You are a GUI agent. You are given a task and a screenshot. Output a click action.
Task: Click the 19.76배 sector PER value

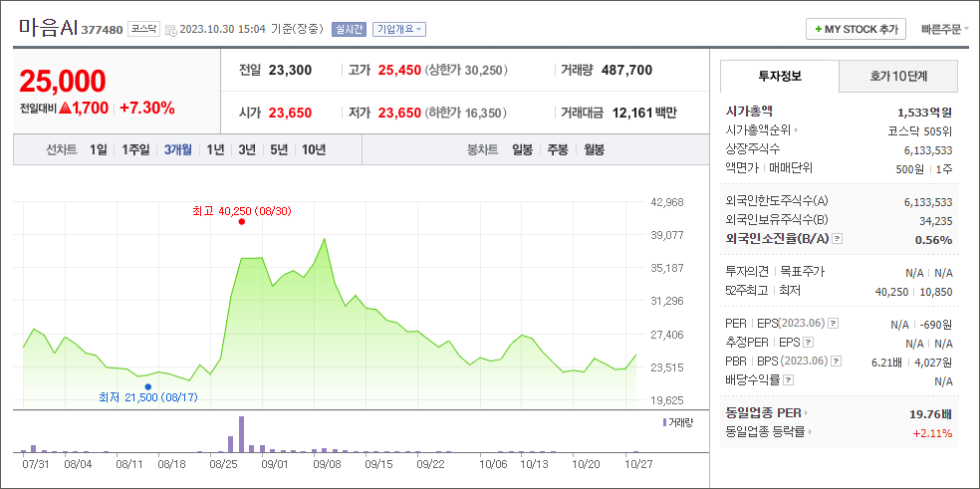click(930, 414)
